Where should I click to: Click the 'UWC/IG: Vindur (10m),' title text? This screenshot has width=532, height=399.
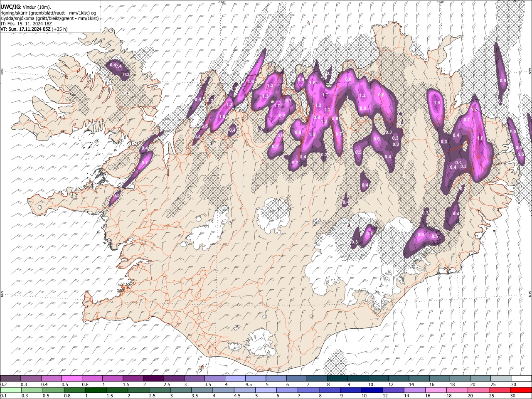(25, 7)
